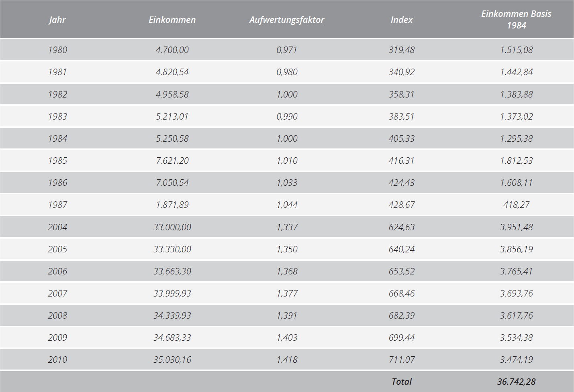Click the Aufwertungsfaktor column header
Viewport: 574px width, 392px height.
click(287, 20)
